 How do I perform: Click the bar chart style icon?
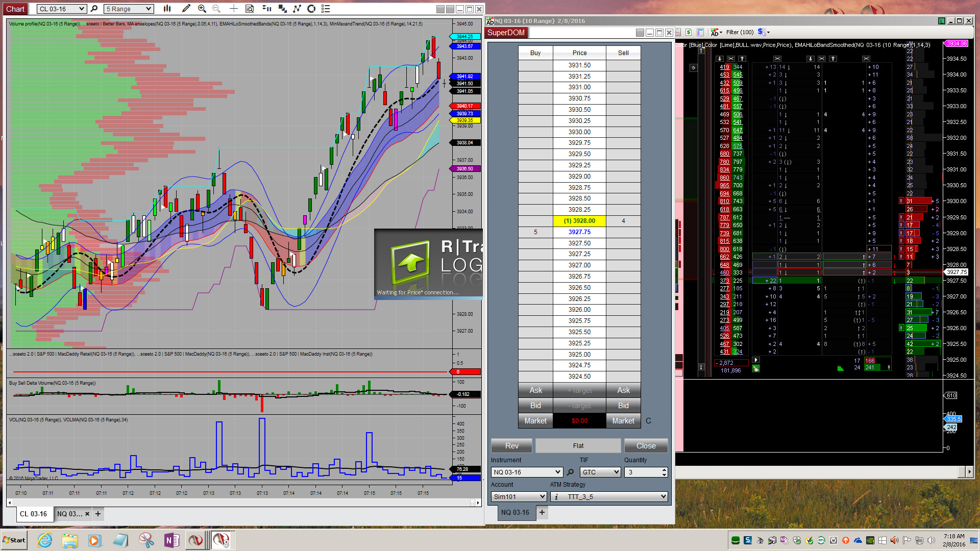[167, 9]
